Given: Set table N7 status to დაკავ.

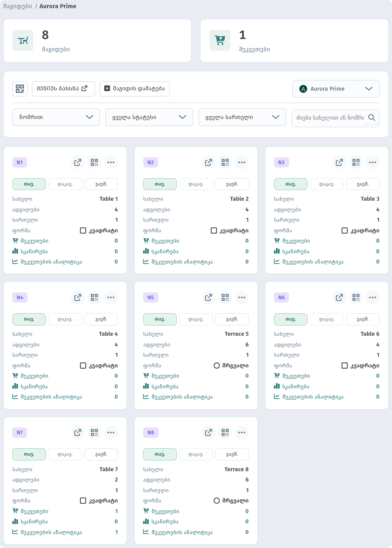Looking at the screenshot, I should click(65, 454).
